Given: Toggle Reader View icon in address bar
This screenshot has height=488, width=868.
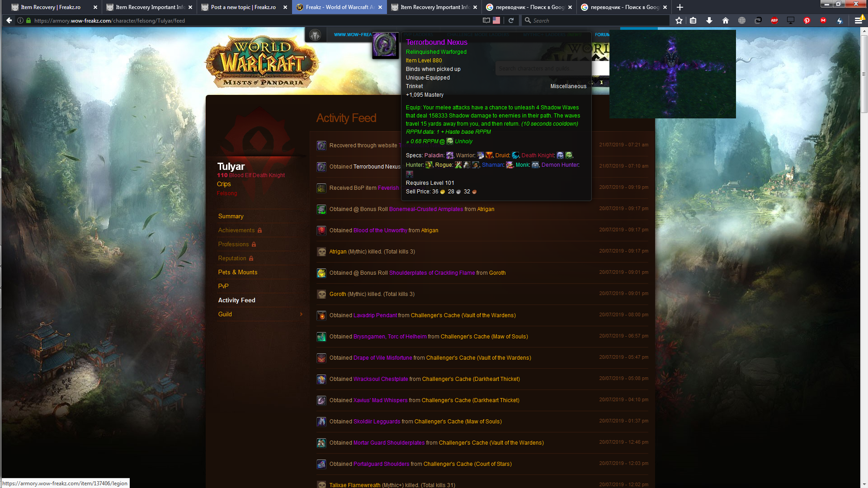Looking at the screenshot, I should coord(486,20).
